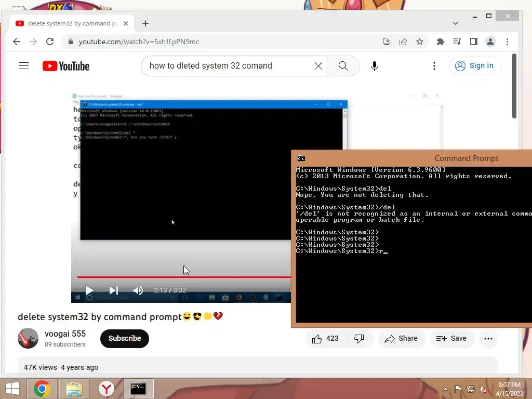
Task: Open the clock showing 8:07 PM
Action: click(509, 389)
